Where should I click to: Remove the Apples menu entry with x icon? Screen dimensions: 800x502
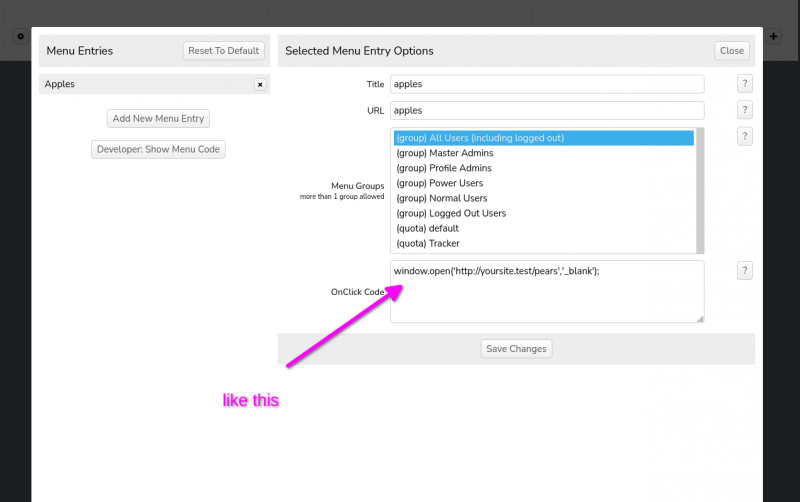260,85
